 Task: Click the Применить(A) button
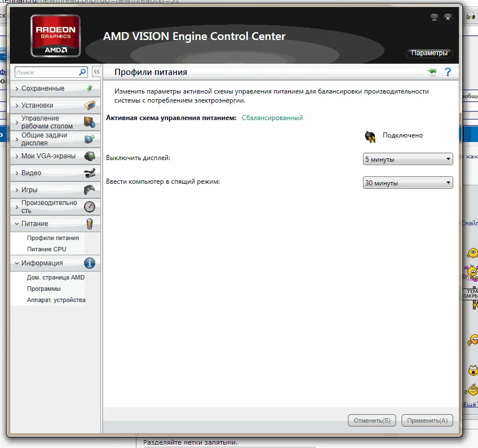427,420
